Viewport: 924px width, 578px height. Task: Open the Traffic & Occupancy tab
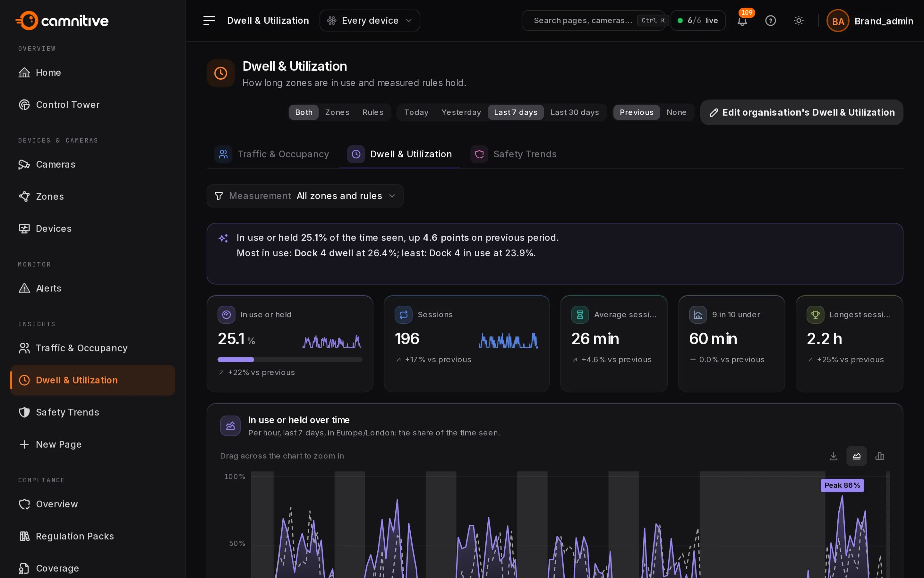[x=272, y=154]
